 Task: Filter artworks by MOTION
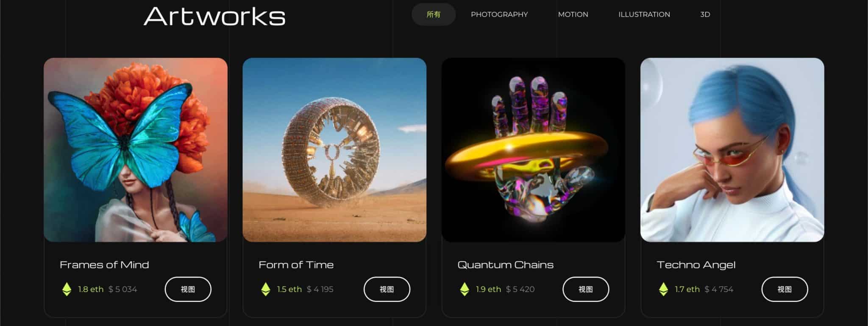click(573, 14)
